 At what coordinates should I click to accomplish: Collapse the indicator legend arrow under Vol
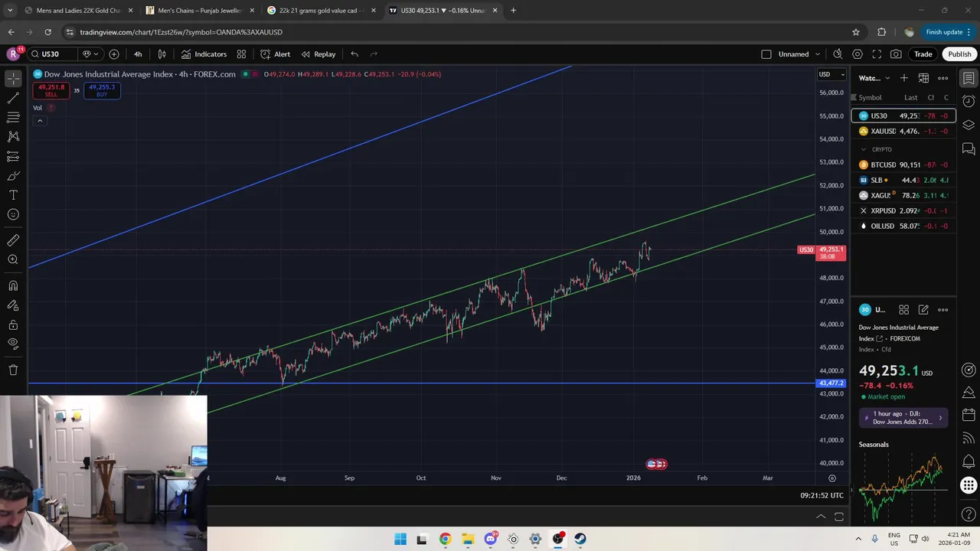pyautogui.click(x=40, y=121)
